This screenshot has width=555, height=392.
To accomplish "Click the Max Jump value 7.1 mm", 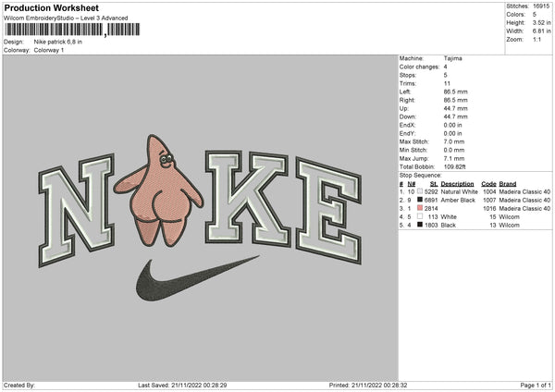I will (454, 158).
